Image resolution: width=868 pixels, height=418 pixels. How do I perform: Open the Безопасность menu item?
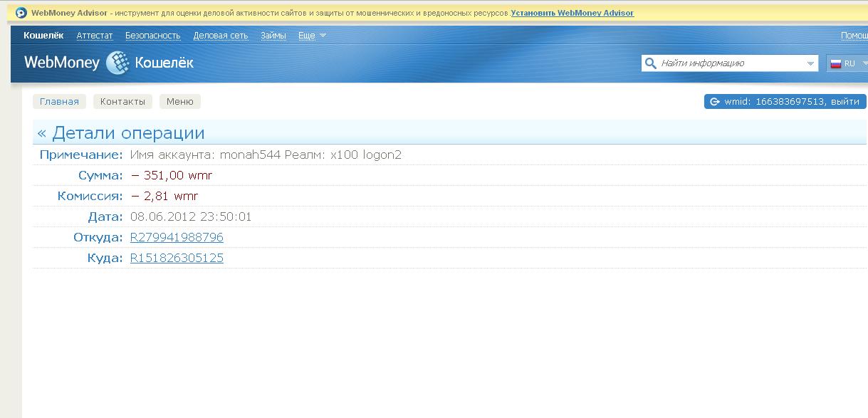click(152, 36)
